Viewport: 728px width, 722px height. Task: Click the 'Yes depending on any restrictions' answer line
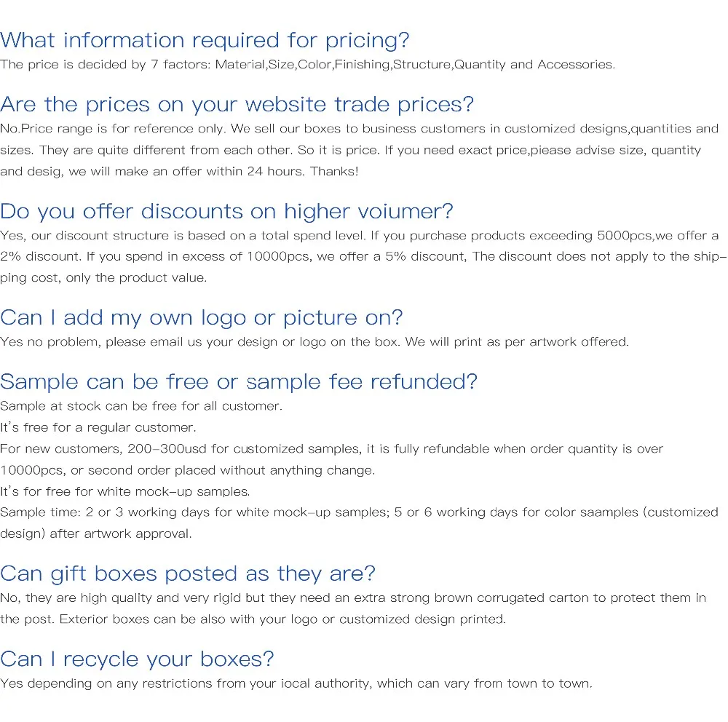tap(296, 683)
